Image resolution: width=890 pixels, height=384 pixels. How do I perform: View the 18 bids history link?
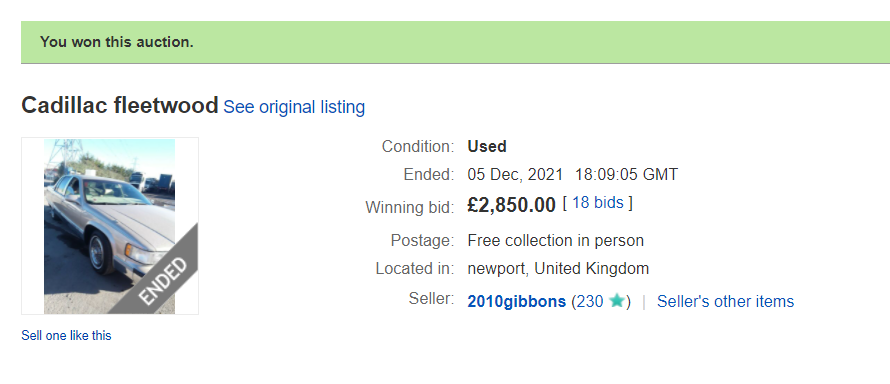point(598,203)
